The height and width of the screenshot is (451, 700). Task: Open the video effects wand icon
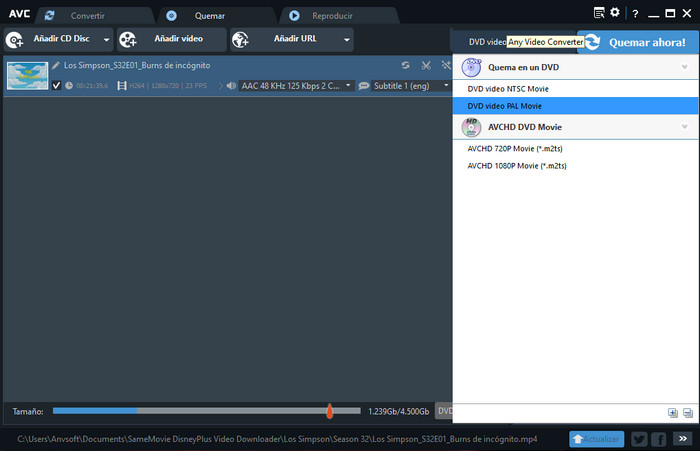pyautogui.click(x=446, y=66)
